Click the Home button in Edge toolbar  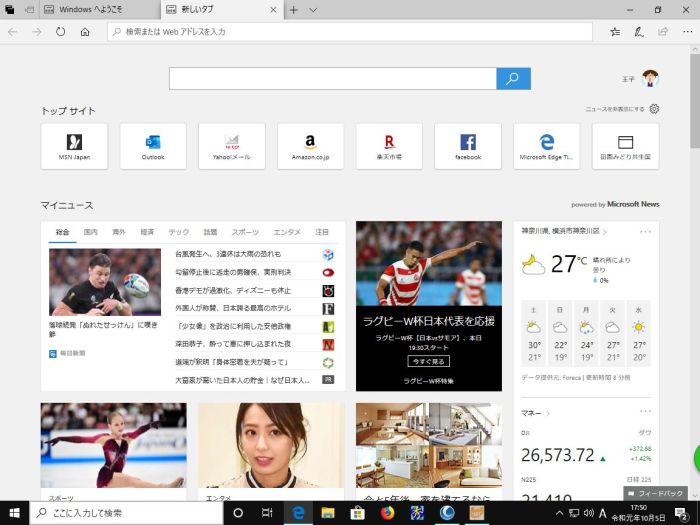tap(85, 32)
